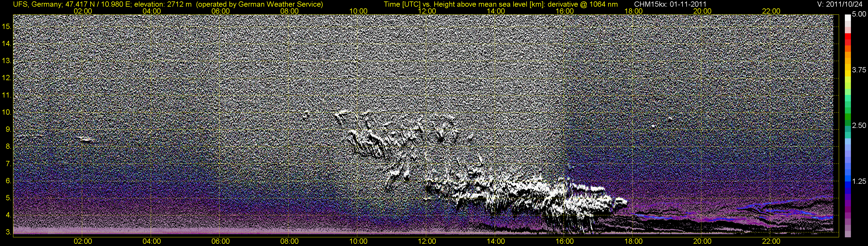Click the "18:00" label on the upper time axis
The width and height of the screenshot is (868, 246).
click(633, 11)
